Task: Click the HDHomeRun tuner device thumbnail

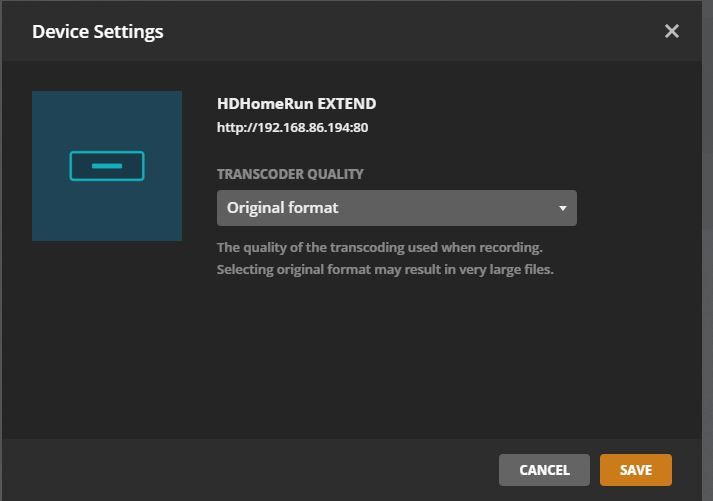Action: 107,165
